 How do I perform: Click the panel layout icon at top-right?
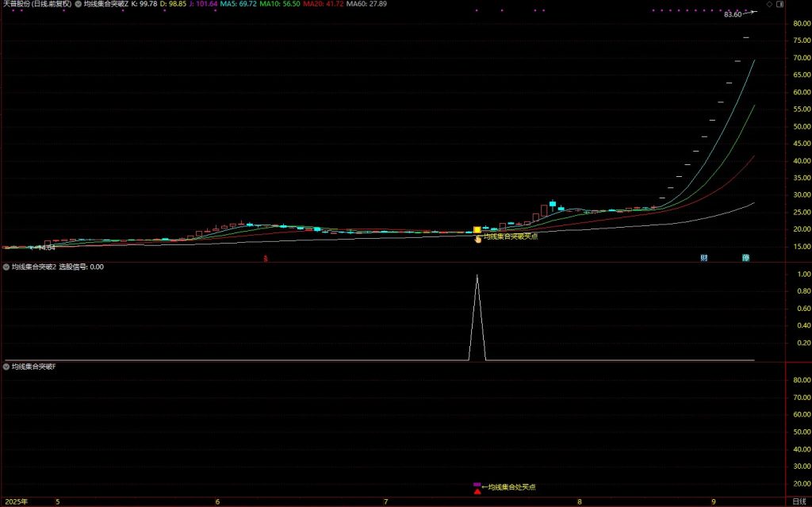coord(779,4)
